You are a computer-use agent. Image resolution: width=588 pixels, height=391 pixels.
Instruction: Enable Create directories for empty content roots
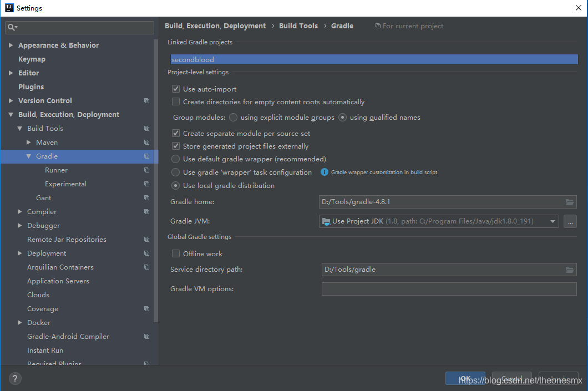(175, 101)
